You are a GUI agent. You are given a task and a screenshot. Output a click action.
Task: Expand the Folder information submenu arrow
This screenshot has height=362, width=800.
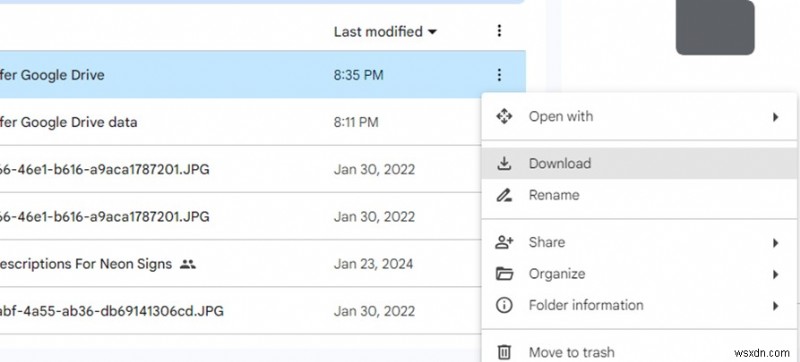(x=776, y=306)
